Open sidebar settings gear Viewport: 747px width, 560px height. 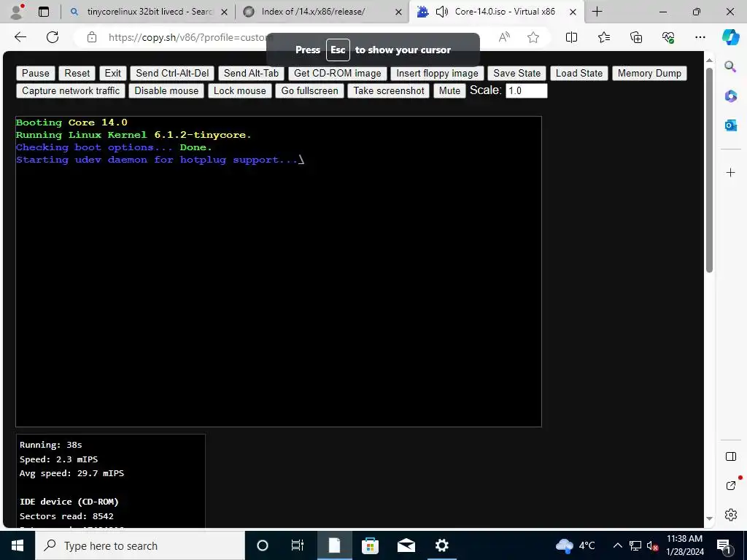click(730, 515)
